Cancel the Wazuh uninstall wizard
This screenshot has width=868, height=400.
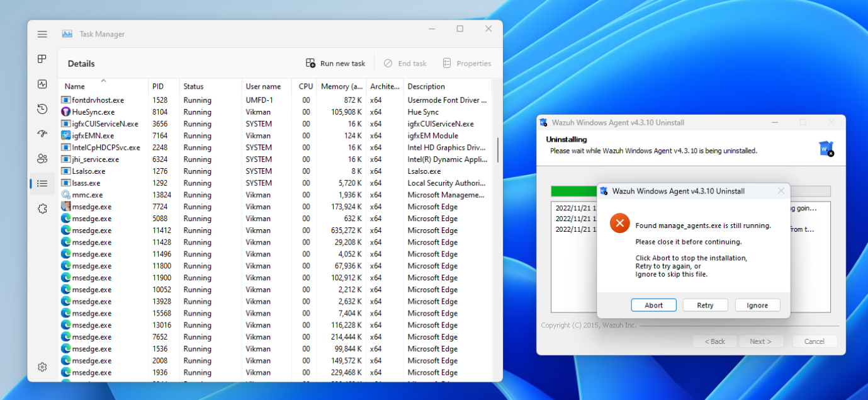tap(814, 341)
